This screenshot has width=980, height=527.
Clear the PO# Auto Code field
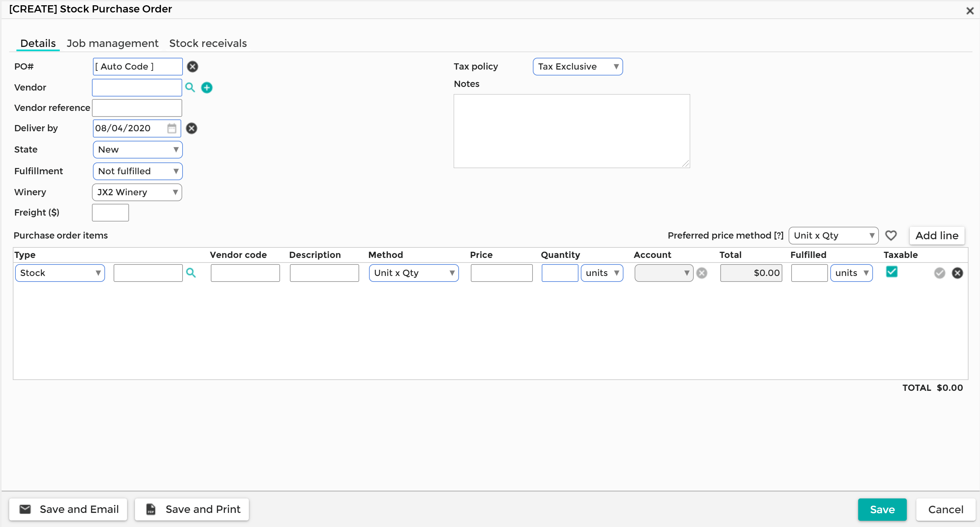click(x=193, y=67)
